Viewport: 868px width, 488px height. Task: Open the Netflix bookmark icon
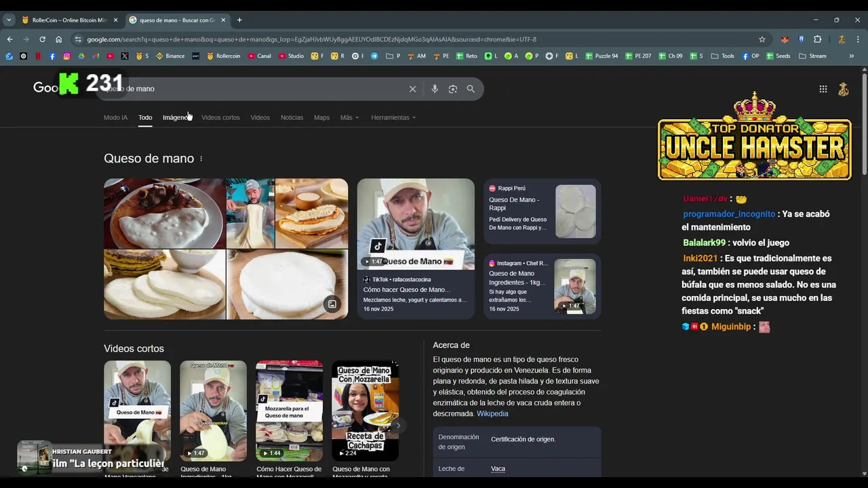[x=38, y=56]
